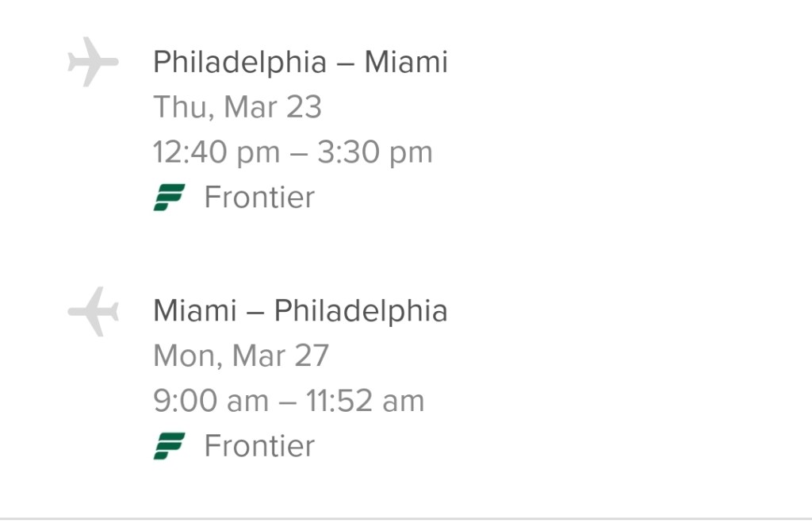
Task: Click the divider line below the return flight
Action: [406, 519]
